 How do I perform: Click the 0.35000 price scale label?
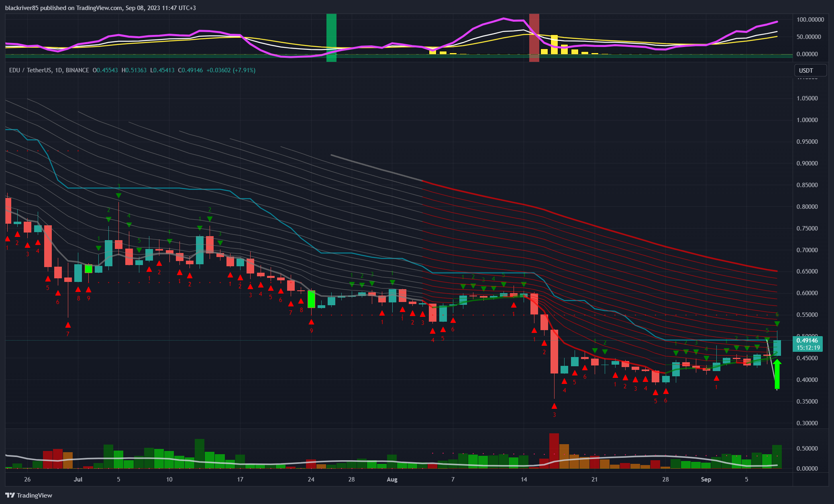[x=807, y=402]
